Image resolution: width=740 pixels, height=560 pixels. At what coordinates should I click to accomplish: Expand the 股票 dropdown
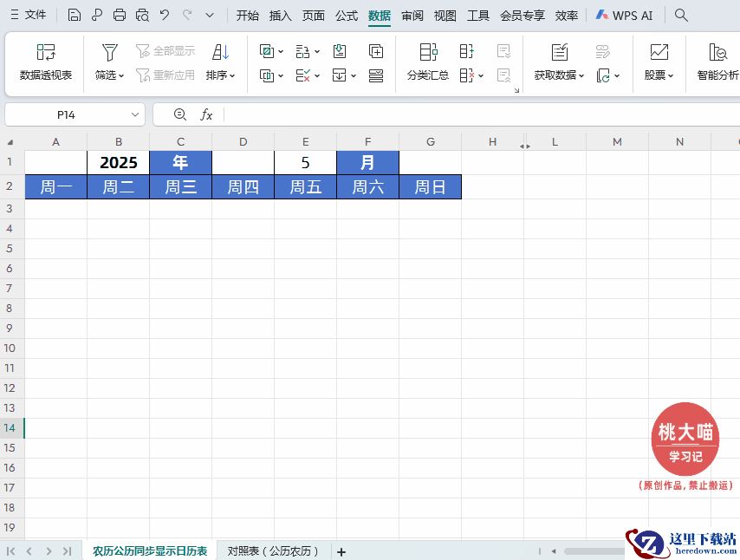[671, 75]
